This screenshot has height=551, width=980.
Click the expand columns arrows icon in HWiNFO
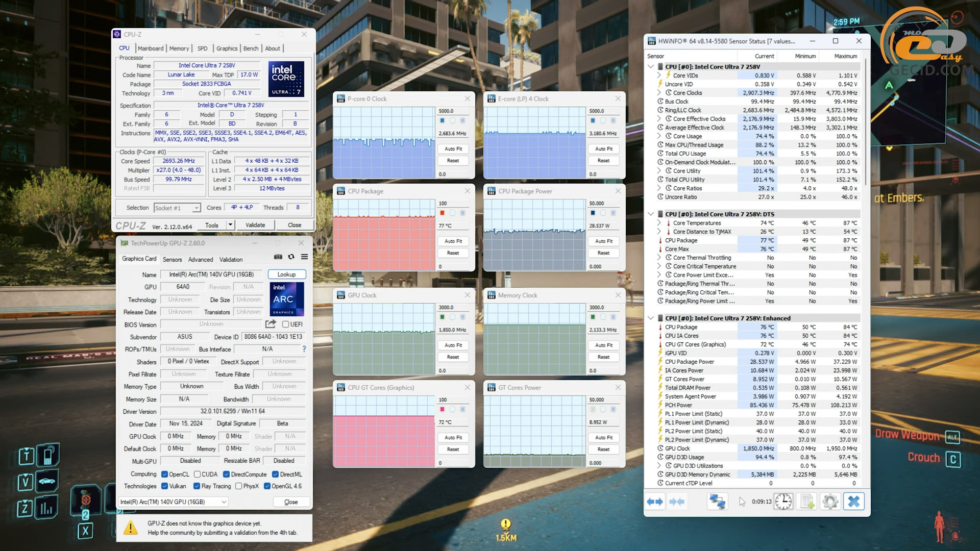click(655, 502)
